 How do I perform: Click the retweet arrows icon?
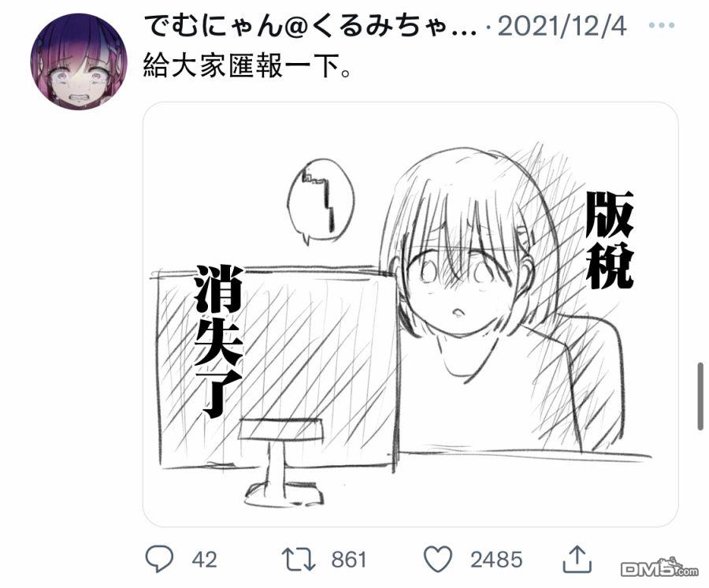tap(299, 560)
